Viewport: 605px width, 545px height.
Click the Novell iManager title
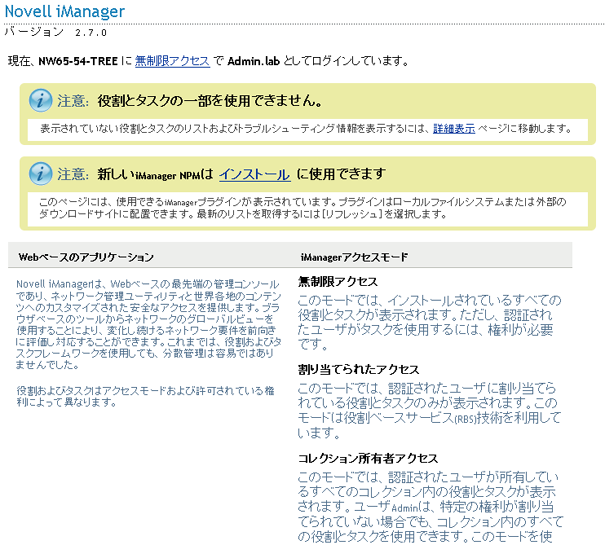click(64, 12)
